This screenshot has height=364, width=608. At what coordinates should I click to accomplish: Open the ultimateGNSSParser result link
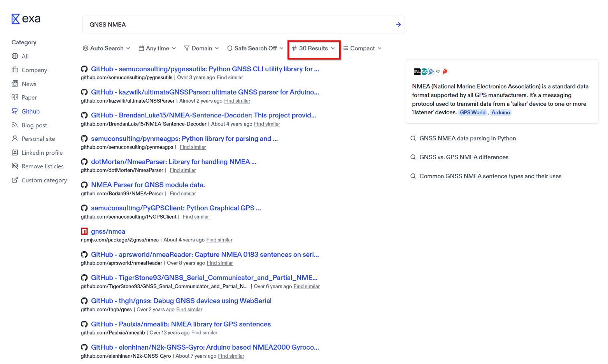tap(204, 92)
